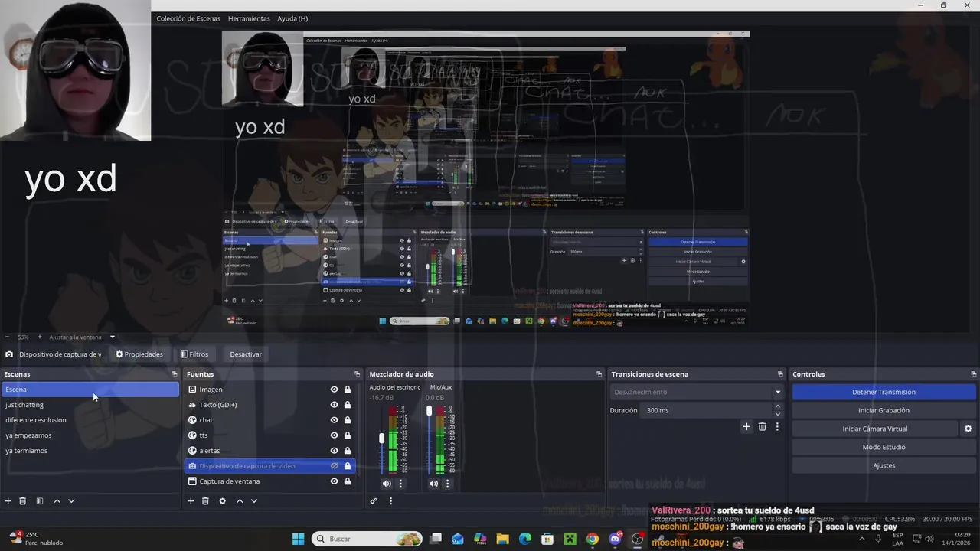Mute Mic/Aux speaker icon
This screenshot has width=980, height=551.
pos(433,484)
